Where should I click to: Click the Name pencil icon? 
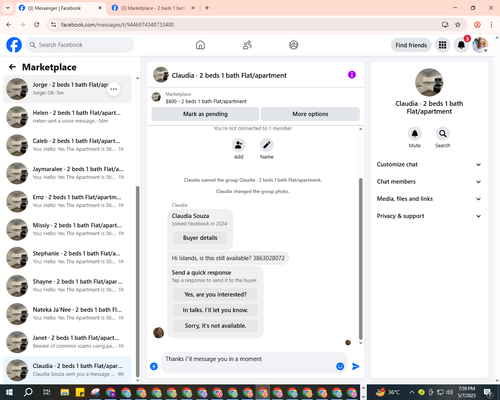(x=267, y=145)
